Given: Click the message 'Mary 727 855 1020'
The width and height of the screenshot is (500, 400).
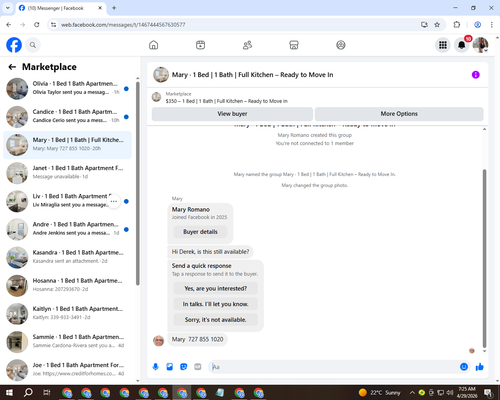Looking at the screenshot, I should point(197,339).
